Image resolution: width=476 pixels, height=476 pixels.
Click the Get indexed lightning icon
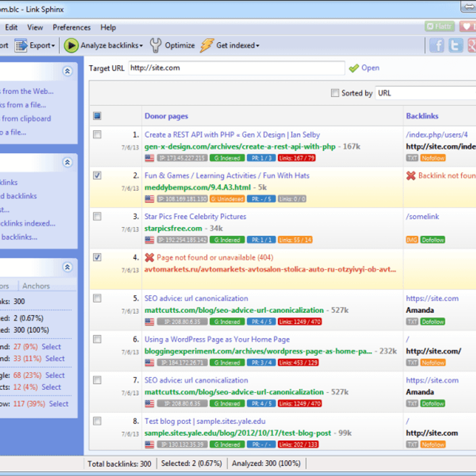click(x=205, y=45)
